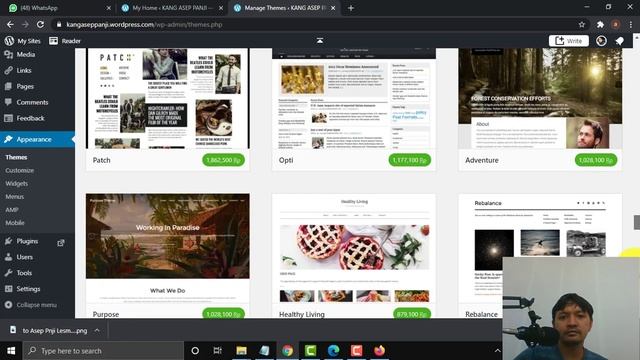Open the AMP submenu link
This screenshot has height=360, width=640.
12,209
